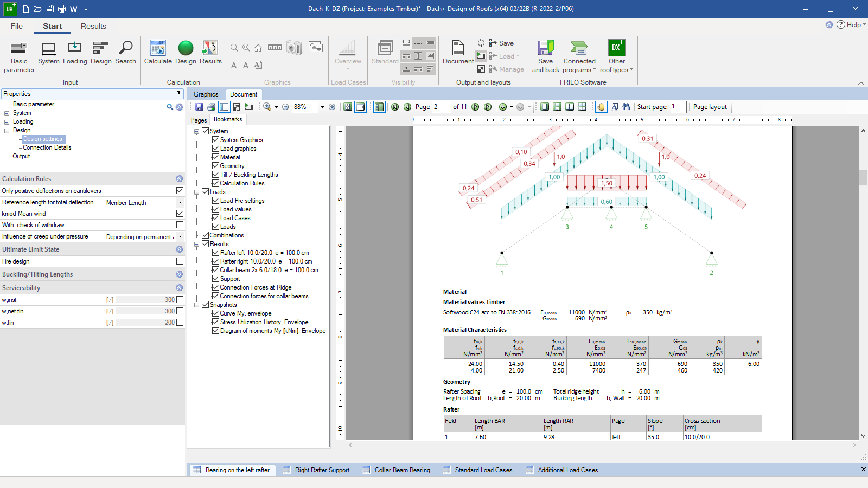Uncheck Load Cases bookmark checkbox

[215, 218]
